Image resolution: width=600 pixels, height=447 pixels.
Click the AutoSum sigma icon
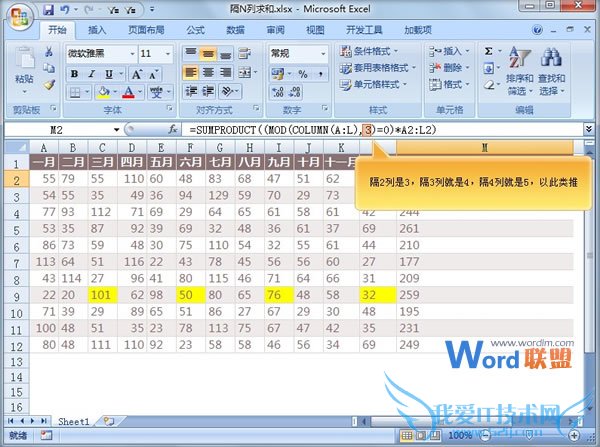(488, 51)
